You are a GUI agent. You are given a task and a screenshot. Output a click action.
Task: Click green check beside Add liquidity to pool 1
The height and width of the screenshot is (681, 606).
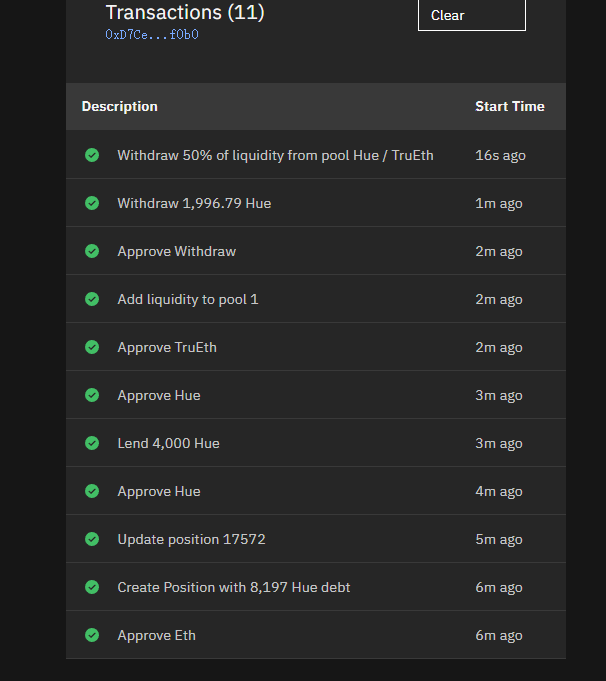92,299
